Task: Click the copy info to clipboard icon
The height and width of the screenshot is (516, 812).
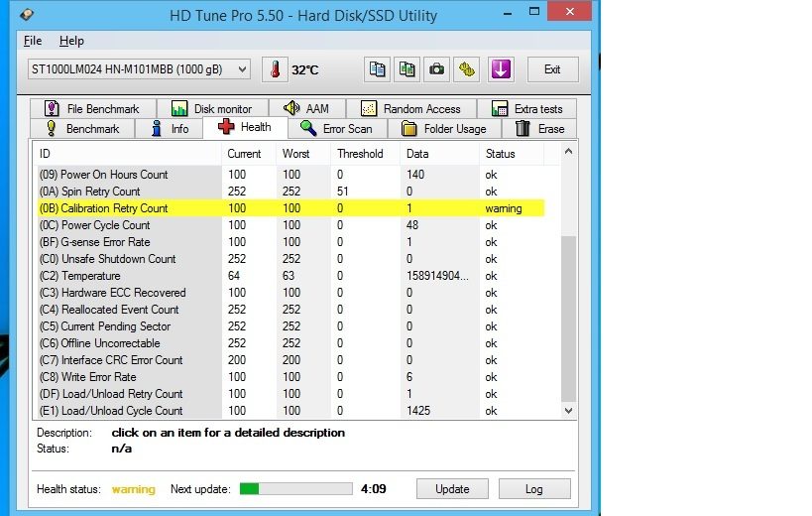Action: (377, 68)
